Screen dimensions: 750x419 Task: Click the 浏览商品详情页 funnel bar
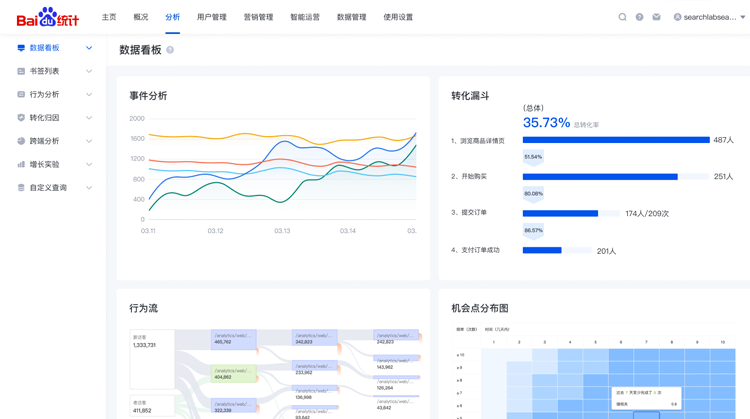click(616, 140)
